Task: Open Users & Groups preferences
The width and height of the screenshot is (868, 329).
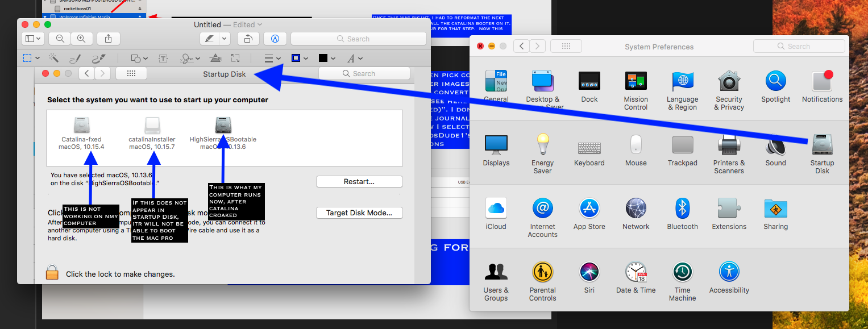Action: coord(496,281)
